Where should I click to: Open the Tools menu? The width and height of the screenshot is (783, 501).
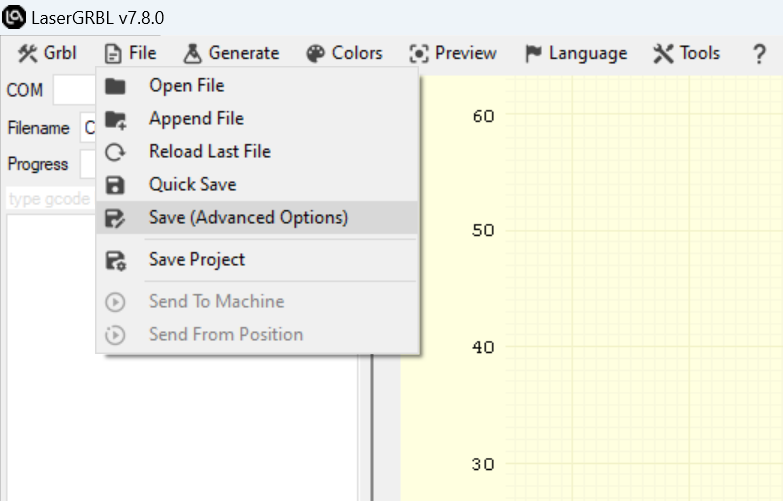tap(686, 53)
